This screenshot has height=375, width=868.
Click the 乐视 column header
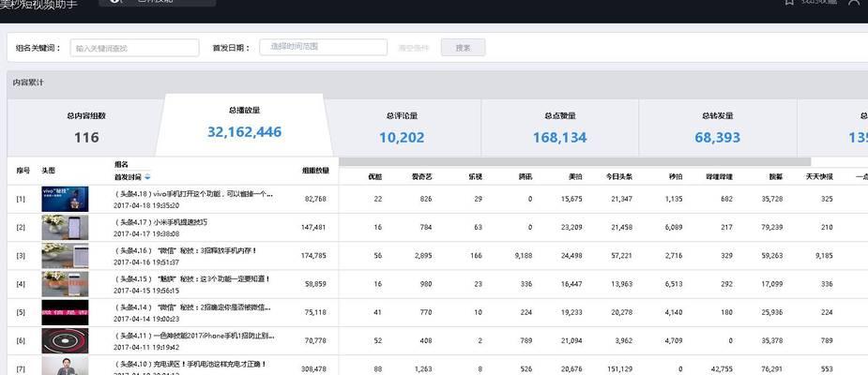(475, 177)
